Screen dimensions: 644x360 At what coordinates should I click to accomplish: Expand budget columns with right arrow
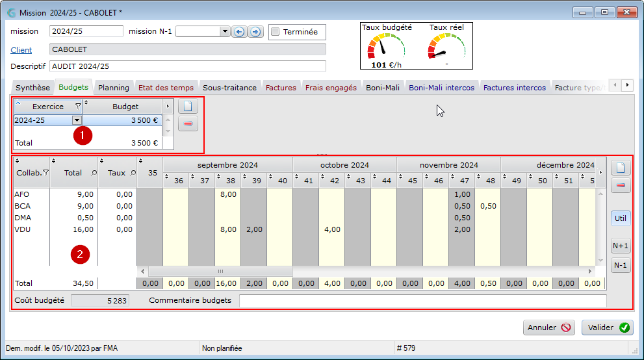coord(168,107)
